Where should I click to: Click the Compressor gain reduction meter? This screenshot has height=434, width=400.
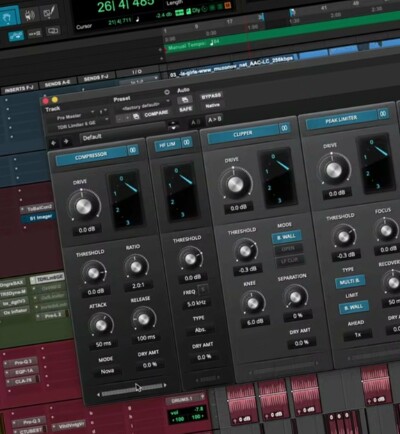point(126,199)
